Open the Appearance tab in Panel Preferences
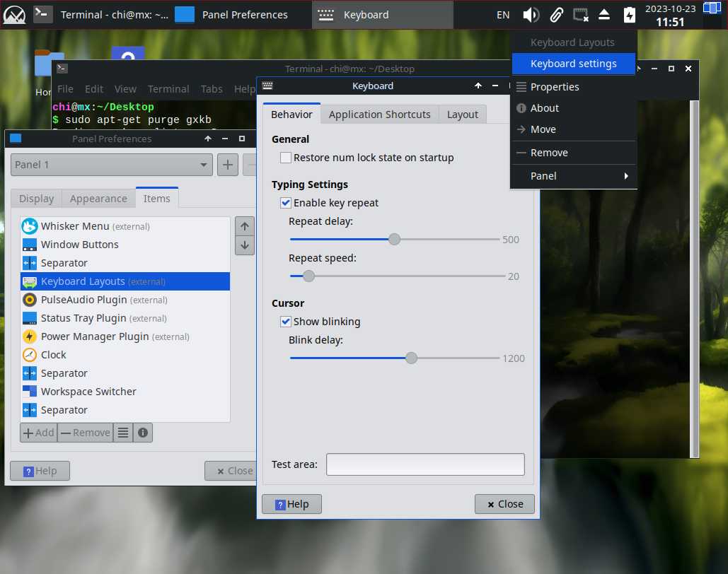Viewport: 728px width, 574px height. [x=98, y=199]
